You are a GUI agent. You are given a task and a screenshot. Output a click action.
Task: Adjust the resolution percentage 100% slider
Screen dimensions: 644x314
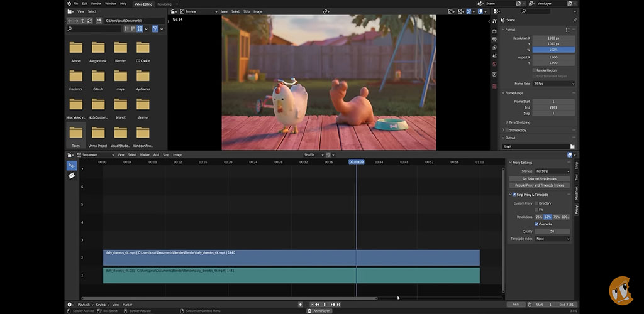tap(553, 50)
